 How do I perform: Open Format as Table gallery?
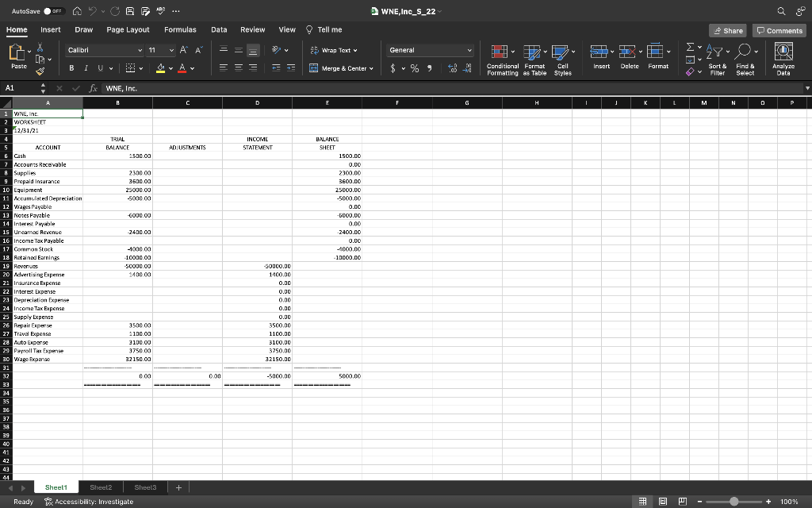(x=534, y=60)
